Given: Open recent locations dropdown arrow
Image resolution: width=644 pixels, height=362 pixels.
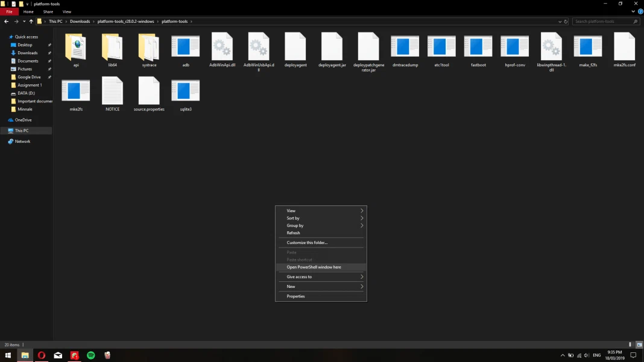Looking at the screenshot, I should point(24,21).
